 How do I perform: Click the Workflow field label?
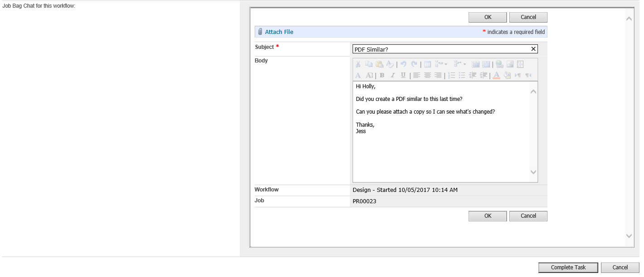coord(266,190)
